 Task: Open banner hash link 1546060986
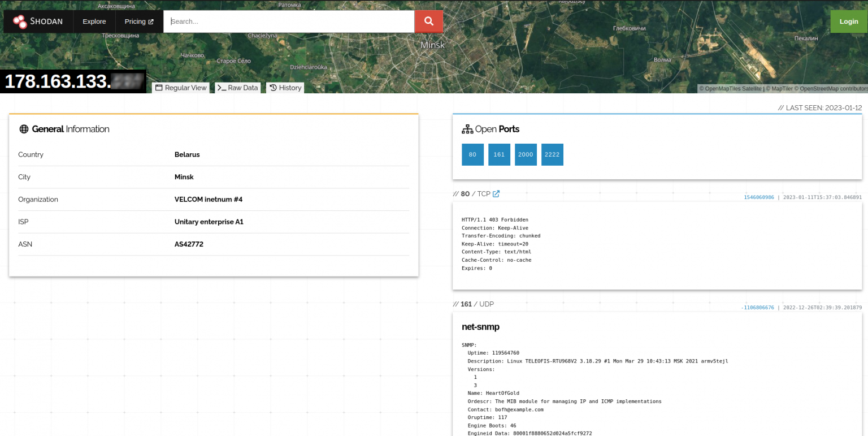tap(758, 197)
